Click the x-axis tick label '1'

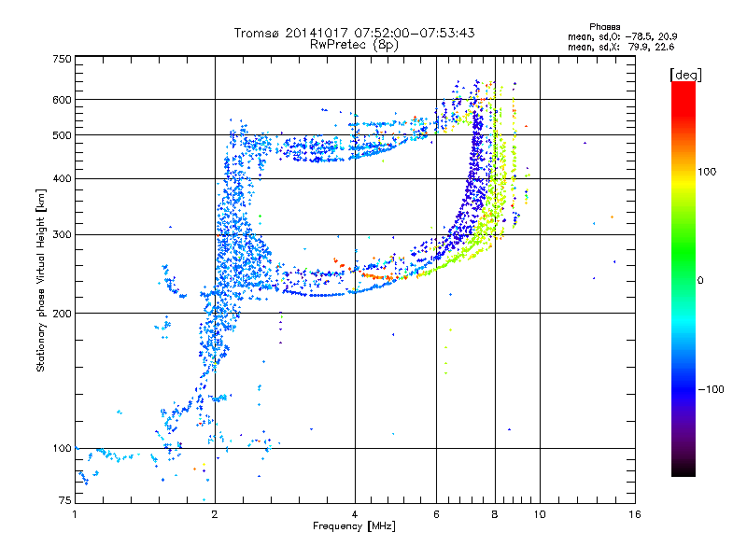tap(75, 514)
